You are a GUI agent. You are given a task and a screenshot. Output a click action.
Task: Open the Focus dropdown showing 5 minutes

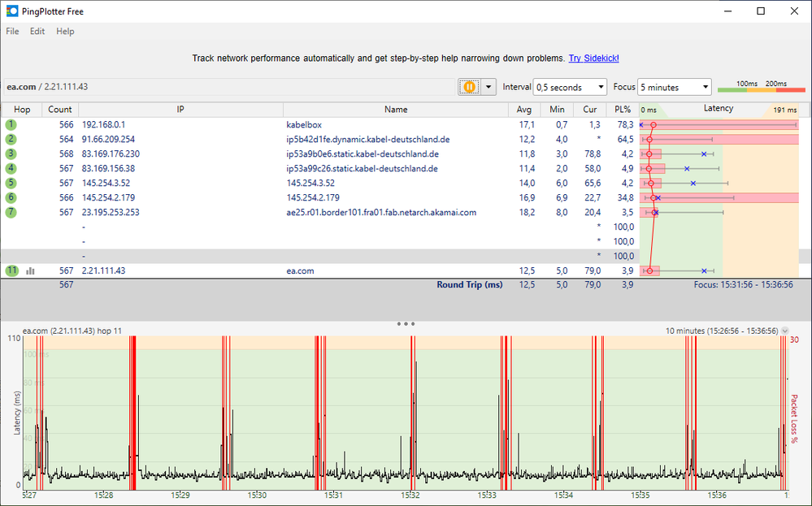674,87
